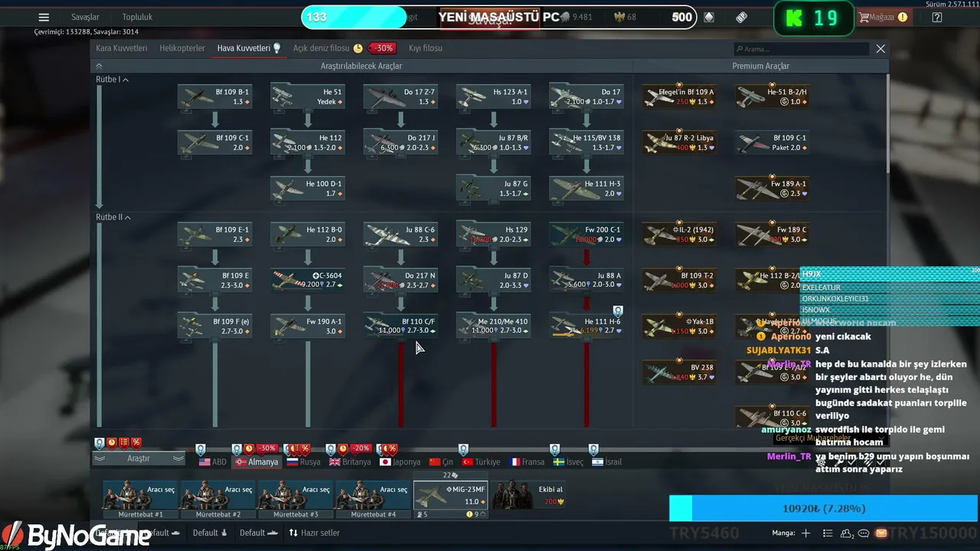Open the hamburger main menu
Screen dimensions: 980x551
point(44,17)
